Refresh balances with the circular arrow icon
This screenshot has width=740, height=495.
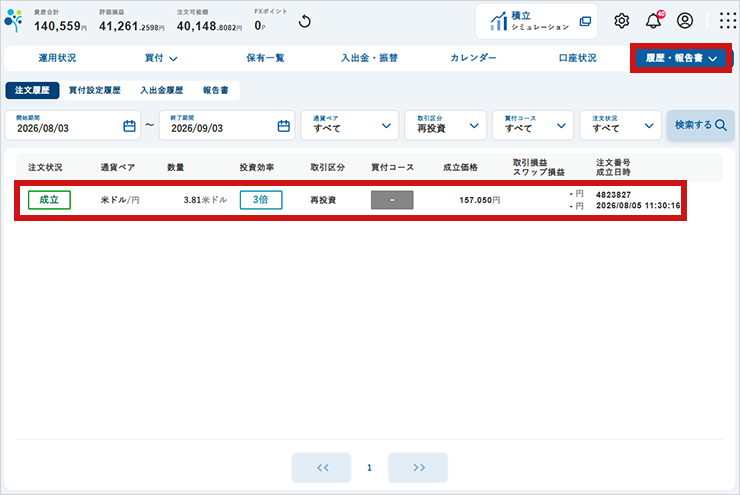[x=305, y=21]
